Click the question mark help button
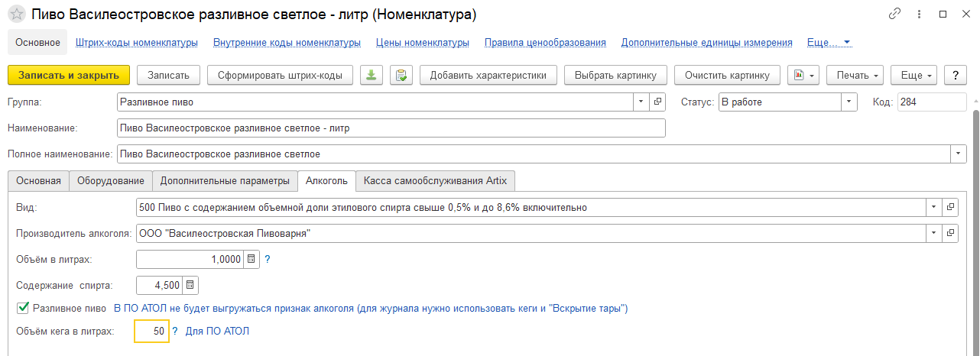This screenshot has height=356, width=980. click(956, 75)
